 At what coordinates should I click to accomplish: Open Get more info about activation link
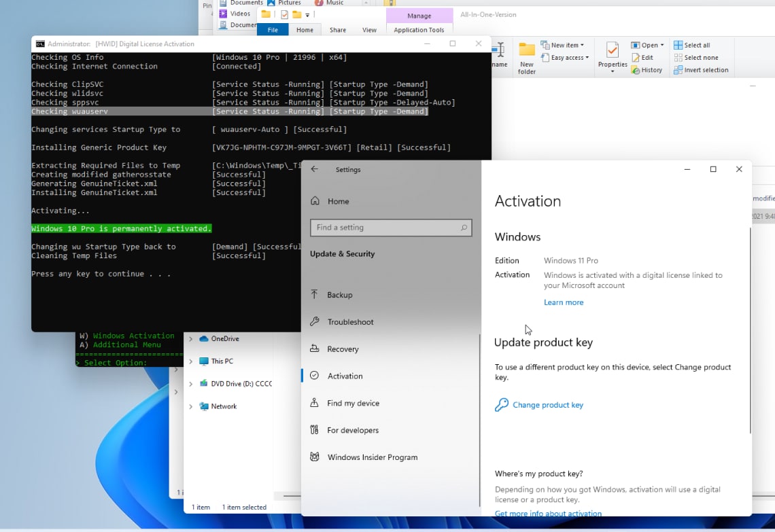click(548, 513)
